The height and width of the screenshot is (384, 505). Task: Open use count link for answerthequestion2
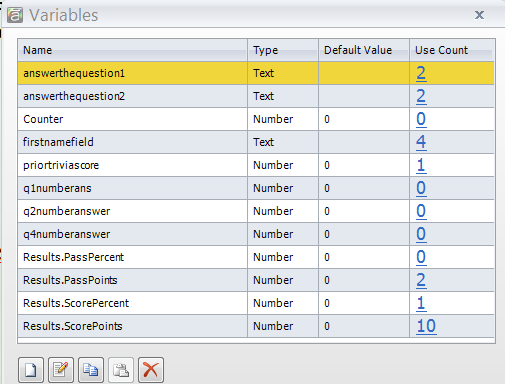[421, 96]
